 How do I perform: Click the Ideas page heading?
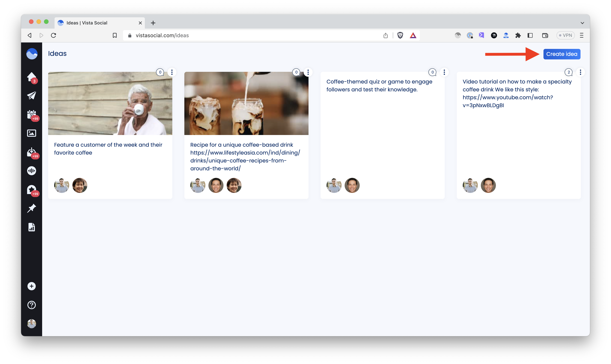(x=57, y=53)
